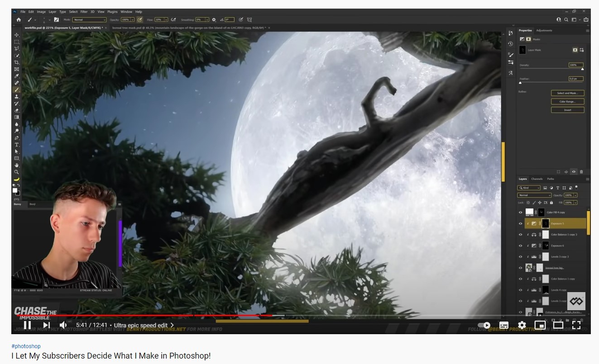Image resolution: width=599 pixels, height=364 pixels.
Task: Select the Move tool
Action: (17, 35)
